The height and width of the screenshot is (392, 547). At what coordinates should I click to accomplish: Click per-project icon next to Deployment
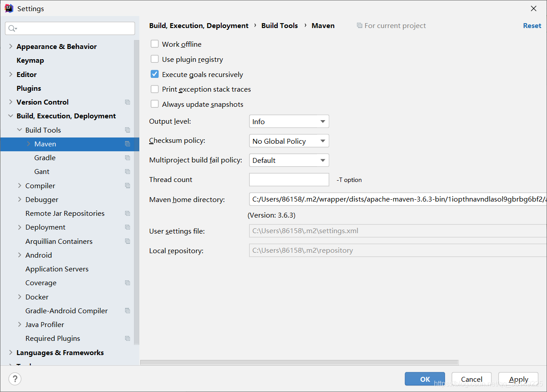click(x=128, y=227)
